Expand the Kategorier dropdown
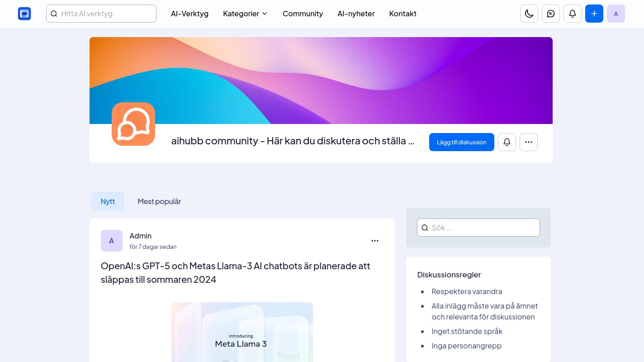 point(245,14)
